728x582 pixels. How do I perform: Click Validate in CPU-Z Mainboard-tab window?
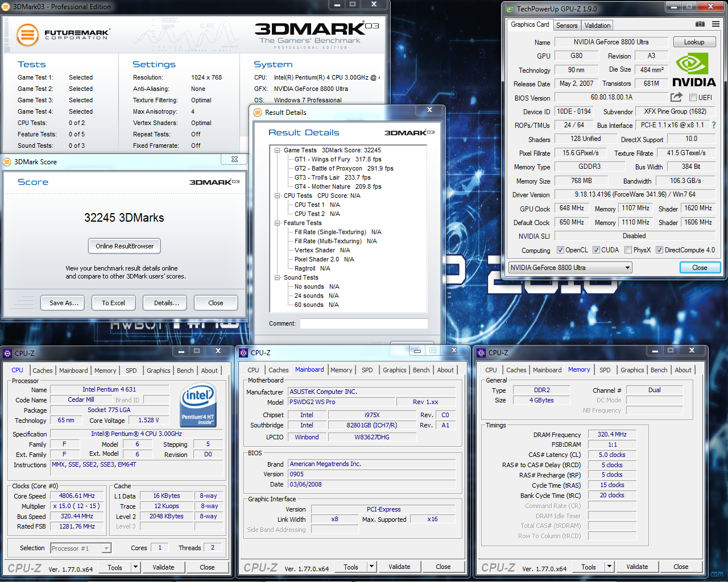tap(399, 567)
